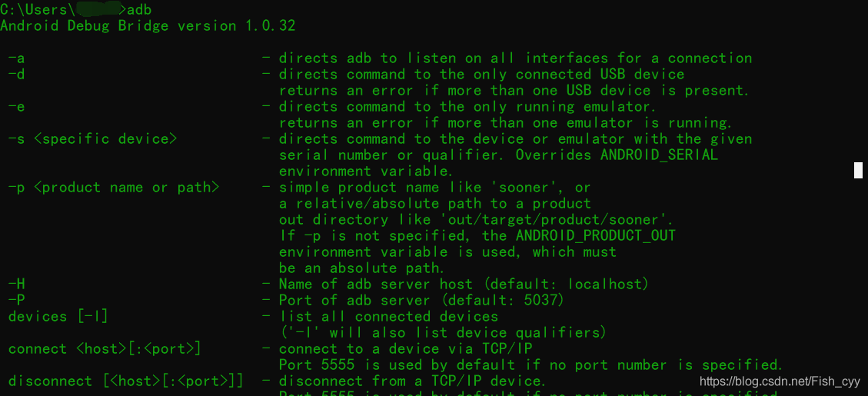The height and width of the screenshot is (396, 868).
Task: Click the "C:\Users\" prompt path
Action: [x=37, y=9]
